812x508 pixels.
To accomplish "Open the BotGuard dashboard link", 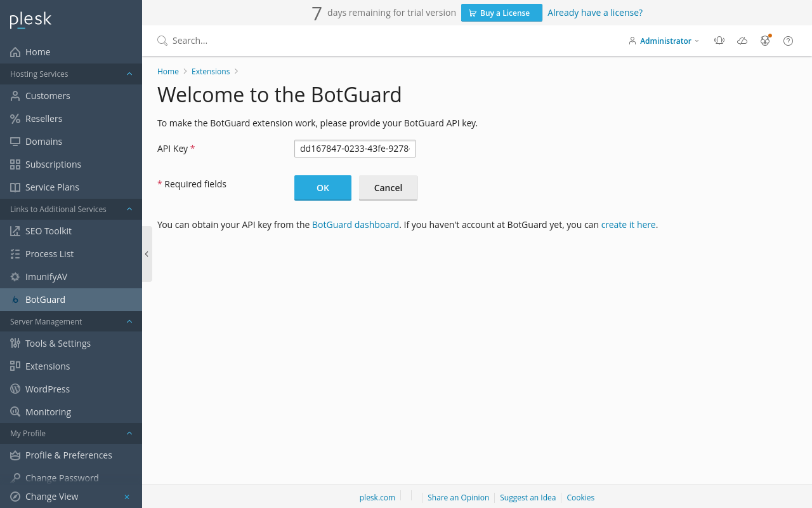I will tap(355, 225).
